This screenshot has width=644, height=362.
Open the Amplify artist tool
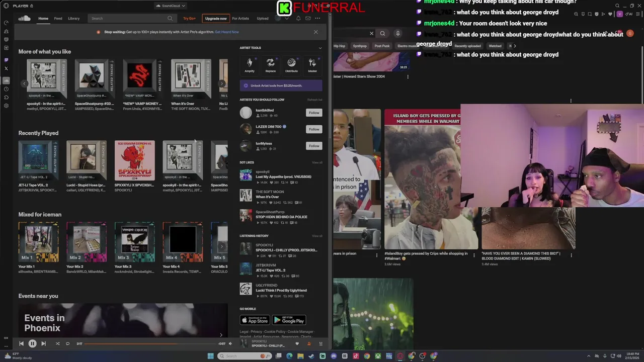(x=250, y=65)
